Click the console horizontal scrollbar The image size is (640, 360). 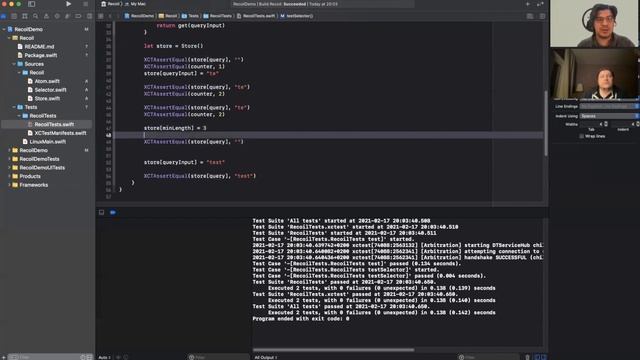pos(333,350)
